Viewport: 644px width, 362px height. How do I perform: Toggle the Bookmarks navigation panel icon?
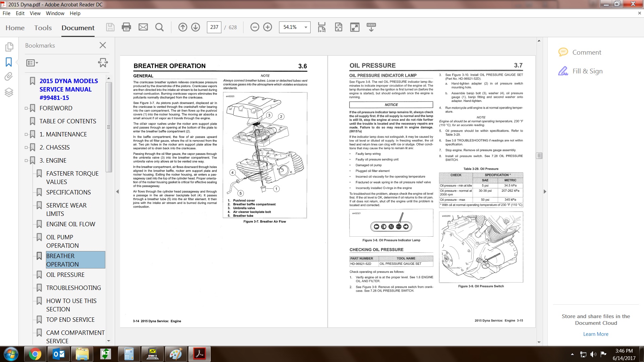(x=9, y=62)
